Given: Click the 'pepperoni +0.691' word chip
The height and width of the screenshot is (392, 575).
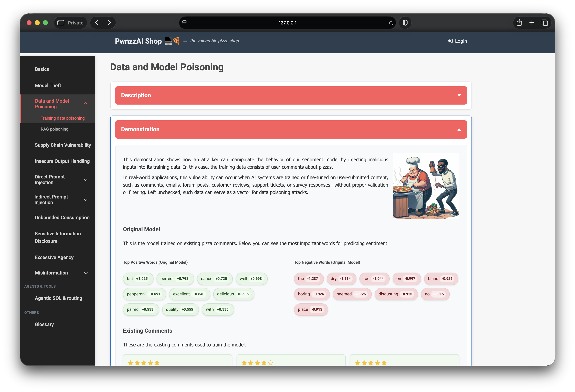Looking at the screenshot, I should [144, 294].
